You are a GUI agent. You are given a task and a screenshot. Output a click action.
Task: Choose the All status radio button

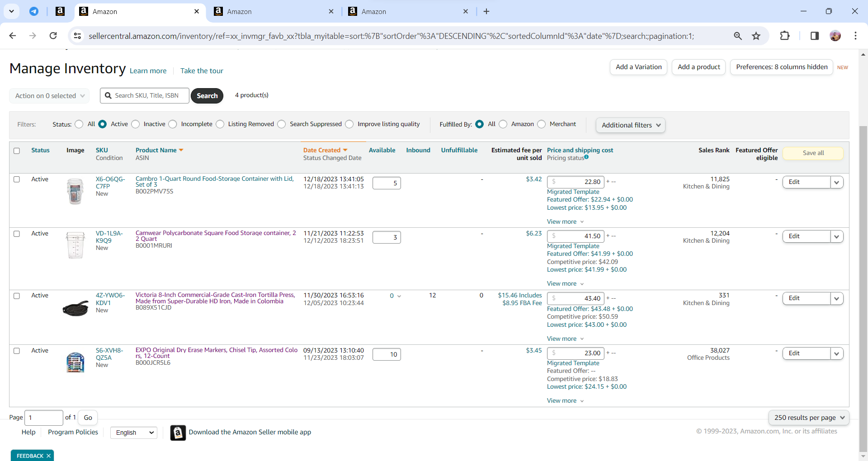point(79,124)
